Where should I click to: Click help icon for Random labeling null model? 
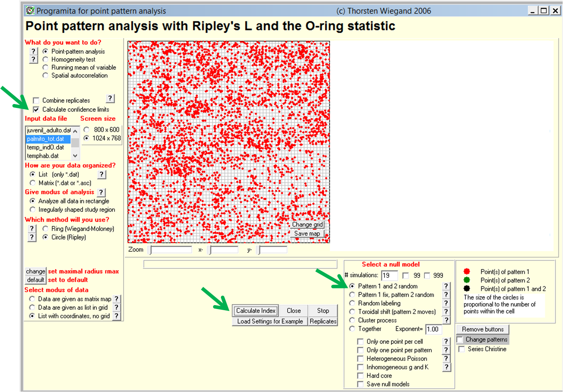point(446,303)
